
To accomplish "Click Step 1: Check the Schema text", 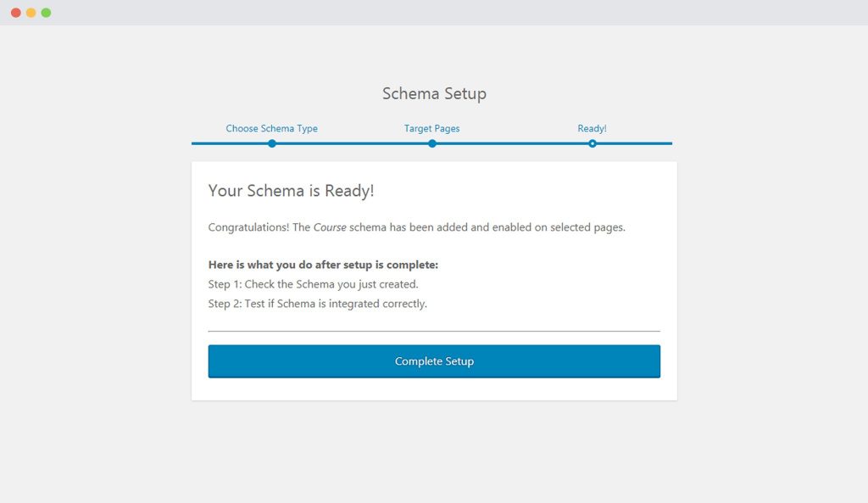I will (313, 284).
